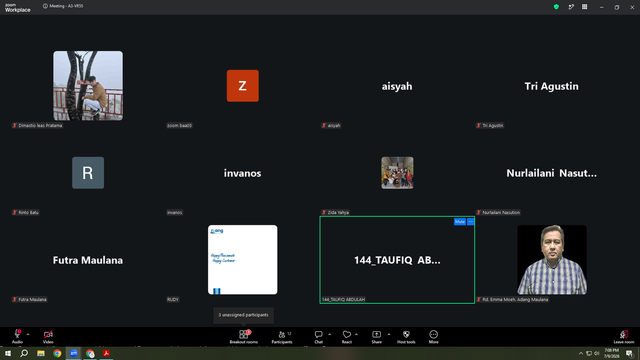The height and width of the screenshot is (360, 640).
Task: Open Adobe Acrobat from the taskbar
Action: click(x=106, y=353)
